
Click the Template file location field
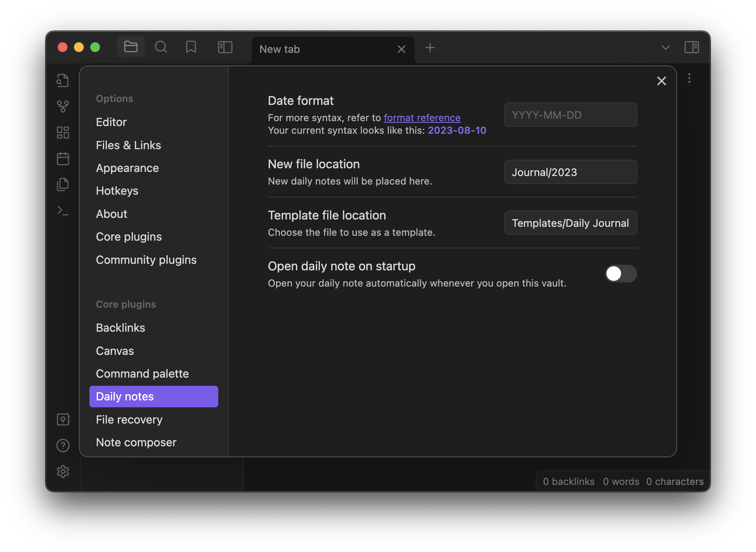click(571, 223)
